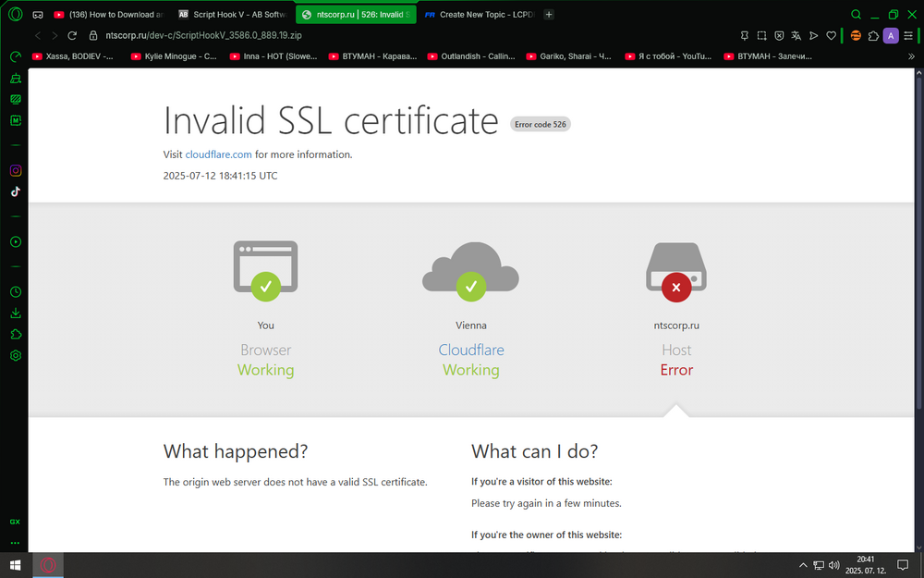Follow the cloudflare.com link
Viewport: 924px width, 578px height.
pos(218,154)
